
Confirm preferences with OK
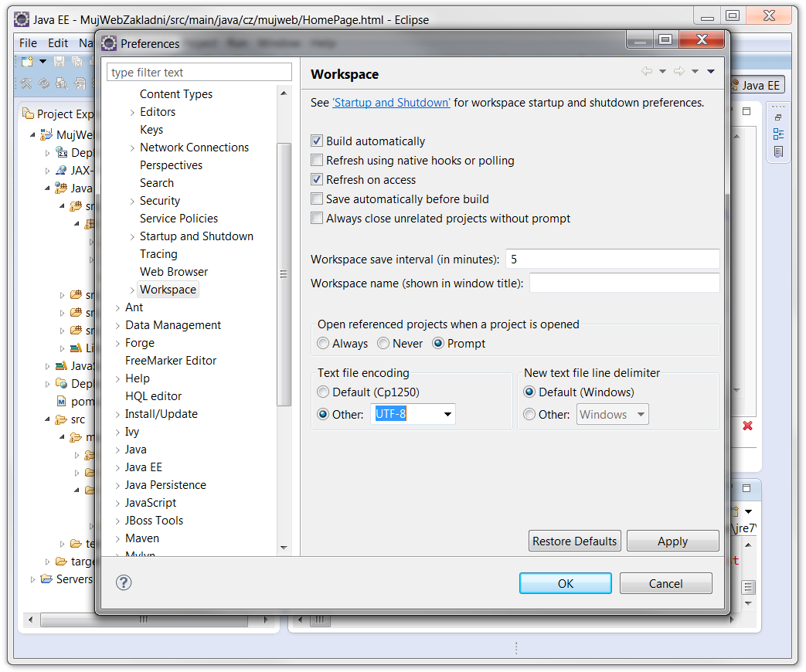(x=566, y=583)
